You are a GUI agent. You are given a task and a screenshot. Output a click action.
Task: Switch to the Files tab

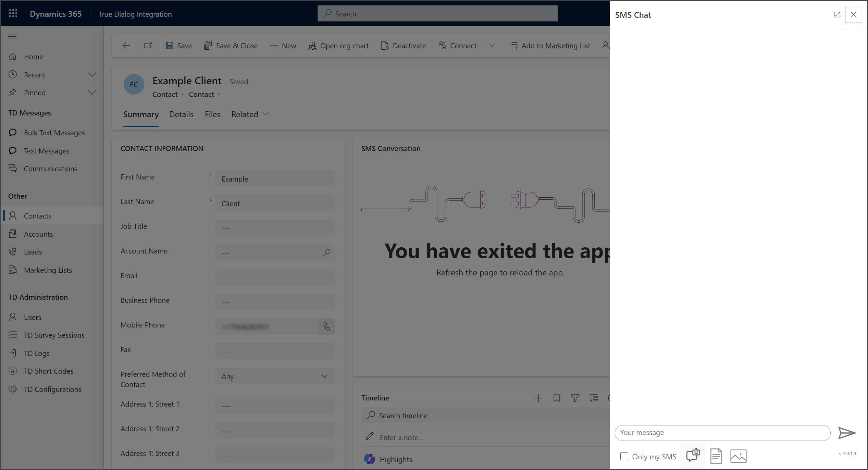point(212,114)
